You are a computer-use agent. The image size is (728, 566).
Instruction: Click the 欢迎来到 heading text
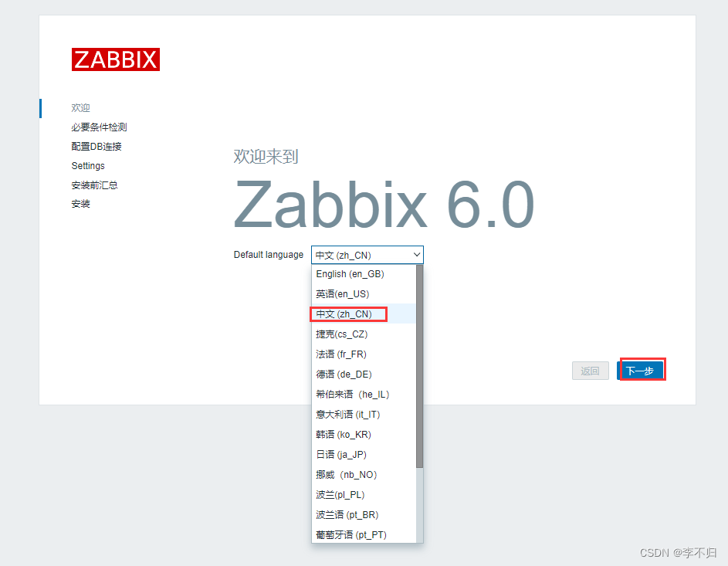coord(266,157)
